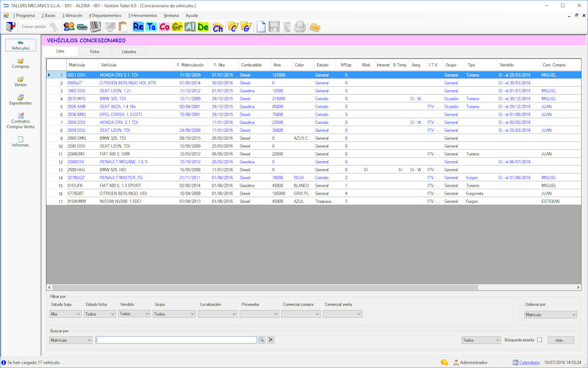Open the Ta toolbar module
The height and width of the screenshot is (368, 588).
pos(151,27)
